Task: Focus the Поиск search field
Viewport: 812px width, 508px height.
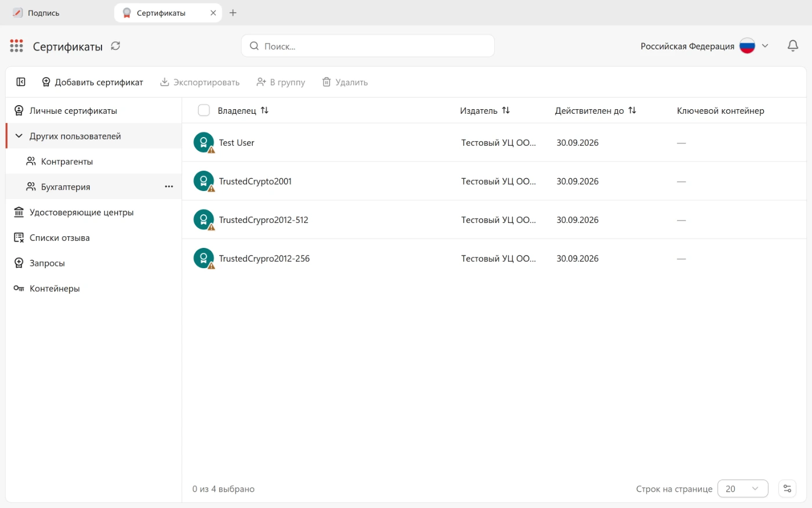Action: coord(368,46)
